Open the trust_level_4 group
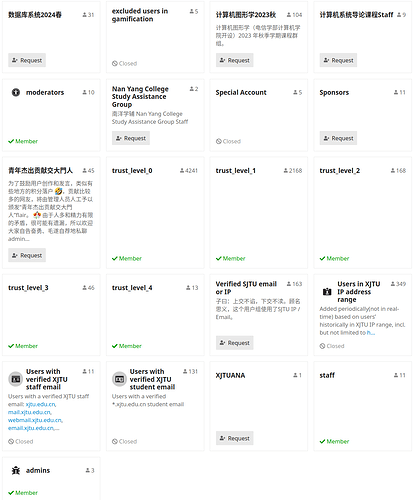The image size is (414, 500). tap(132, 288)
